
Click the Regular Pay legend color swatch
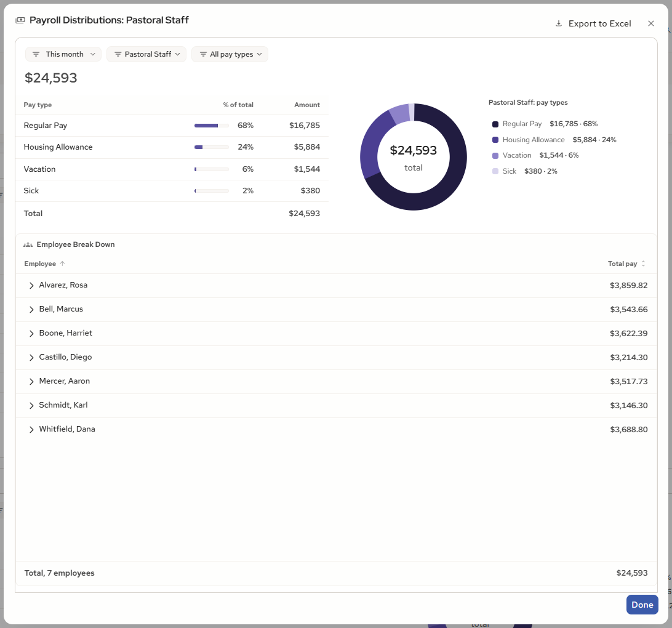(495, 124)
